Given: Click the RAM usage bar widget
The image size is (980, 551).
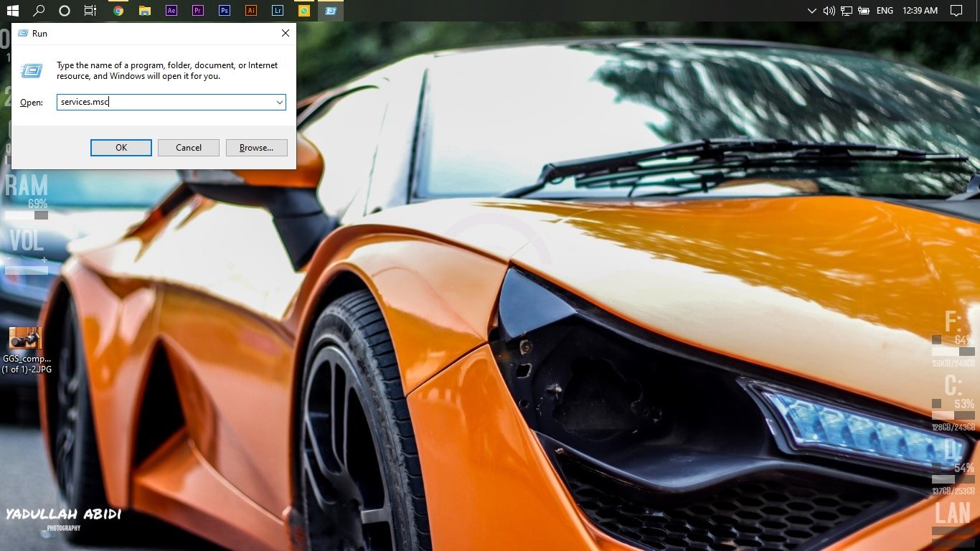Looking at the screenshot, I should coord(26,215).
